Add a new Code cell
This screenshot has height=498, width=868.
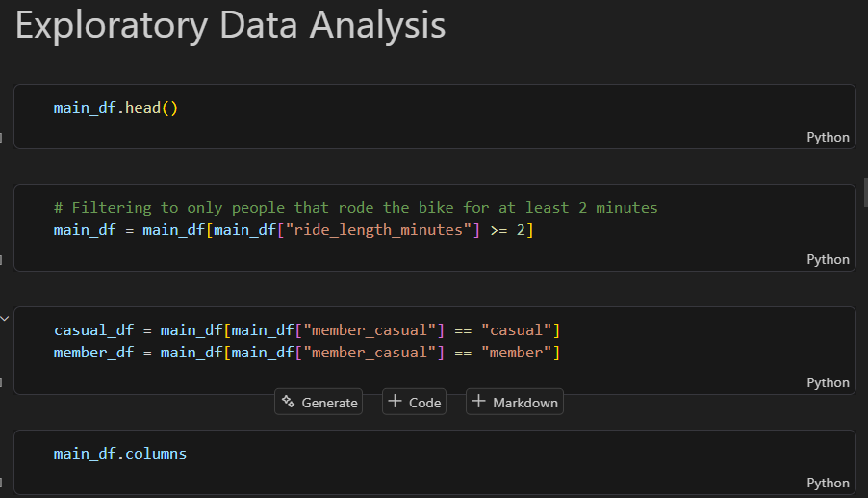click(414, 403)
